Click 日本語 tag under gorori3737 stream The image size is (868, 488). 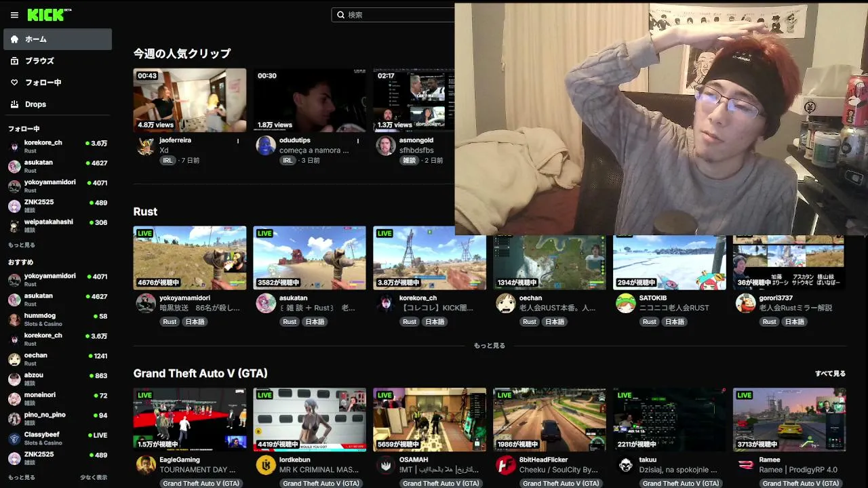794,322
